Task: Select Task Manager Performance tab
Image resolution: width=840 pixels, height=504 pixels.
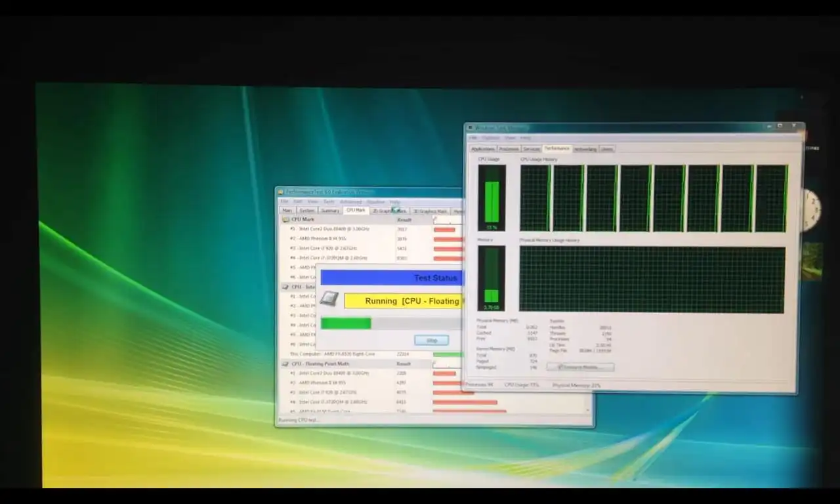Action: coord(557,148)
